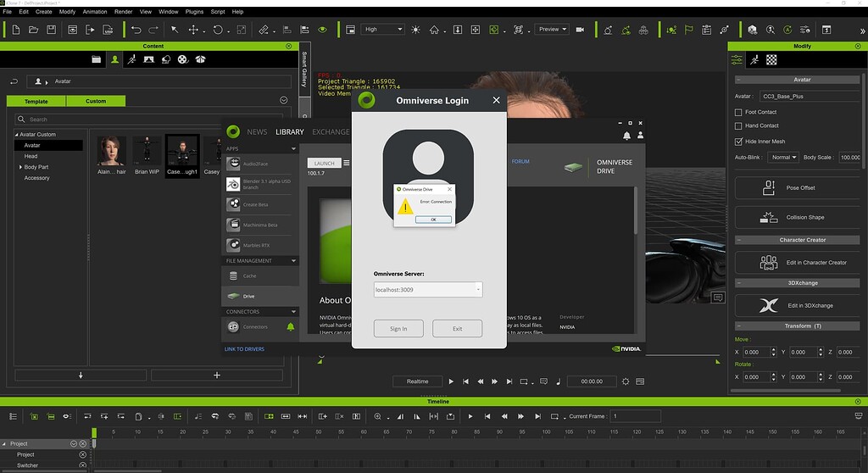Click the Export USD toolbar icon
This screenshot has width=868, height=473.
point(109,30)
